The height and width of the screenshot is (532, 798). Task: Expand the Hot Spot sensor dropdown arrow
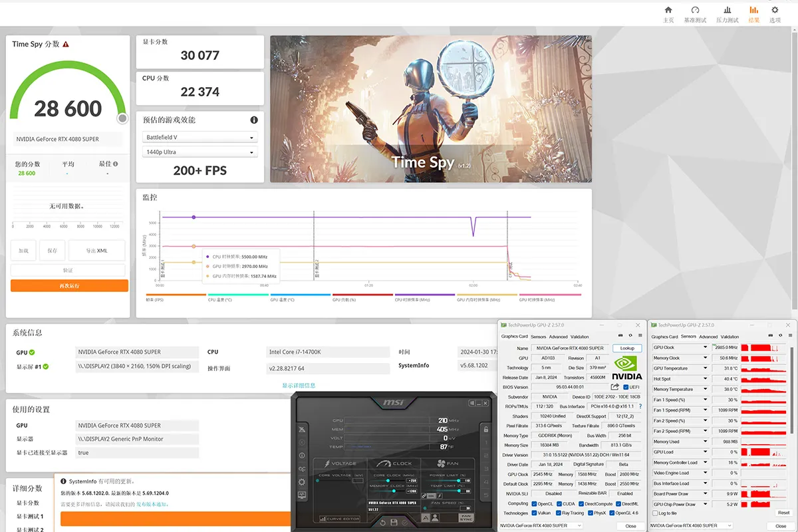click(x=705, y=379)
